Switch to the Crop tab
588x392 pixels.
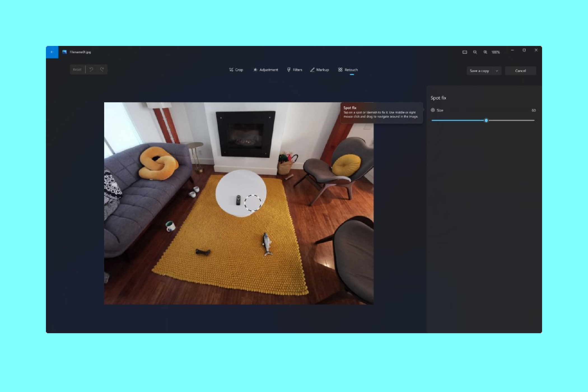(236, 70)
